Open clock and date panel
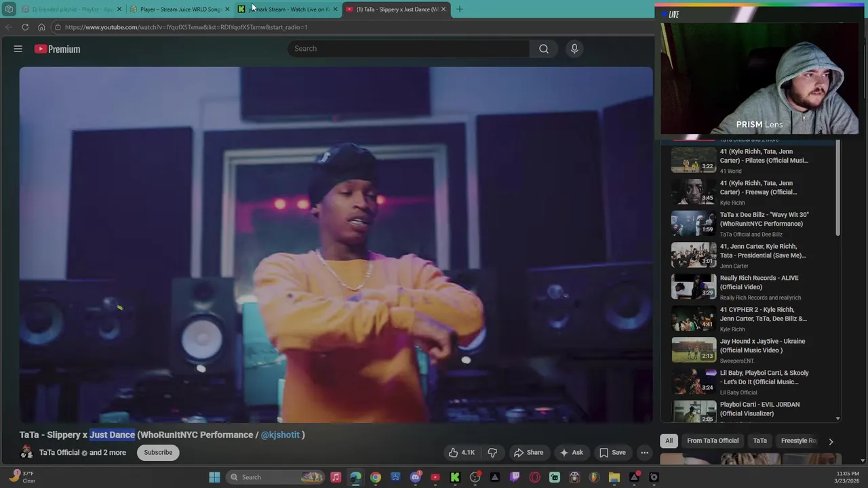Screen dimensions: 868x488 (x=848, y=477)
